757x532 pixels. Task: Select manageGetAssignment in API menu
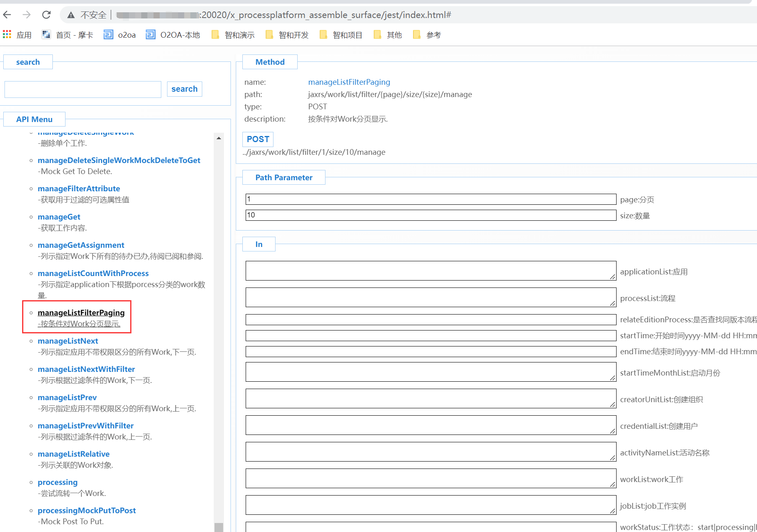tap(81, 245)
